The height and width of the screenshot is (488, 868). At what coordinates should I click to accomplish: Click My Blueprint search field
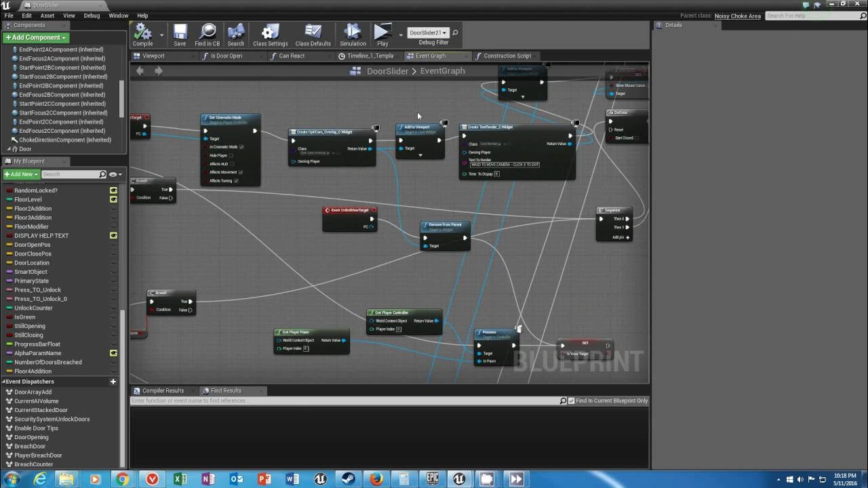click(70, 174)
